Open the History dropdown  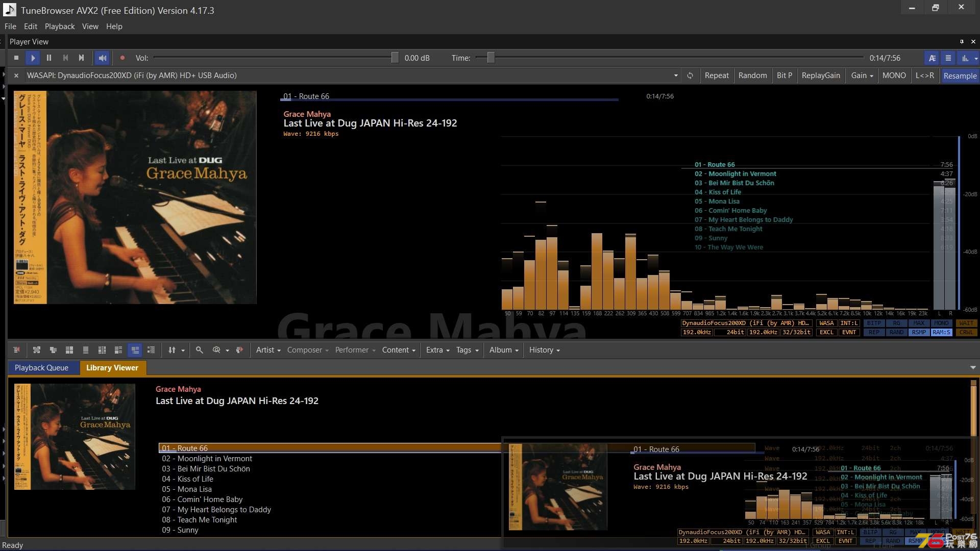[x=545, y=350]
